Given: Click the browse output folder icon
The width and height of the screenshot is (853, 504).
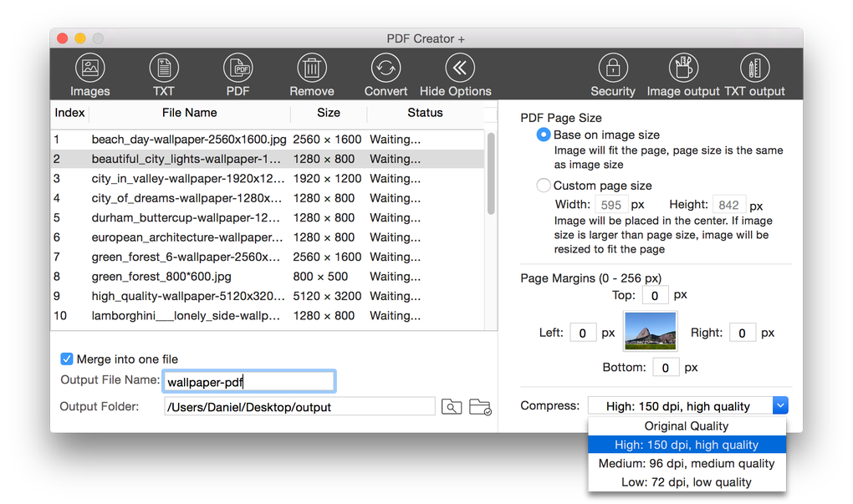Looking at the screenshot, I should click(452, 406).
